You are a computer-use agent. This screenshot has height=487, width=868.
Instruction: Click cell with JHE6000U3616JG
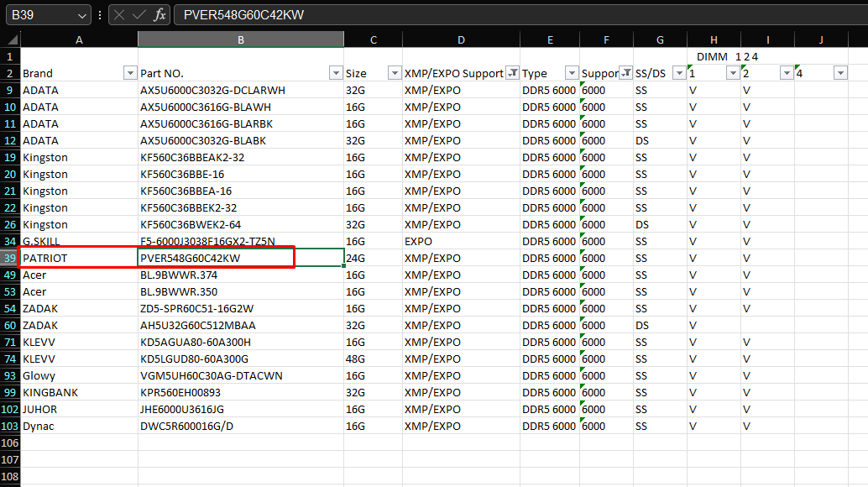[x=241, y=409]
